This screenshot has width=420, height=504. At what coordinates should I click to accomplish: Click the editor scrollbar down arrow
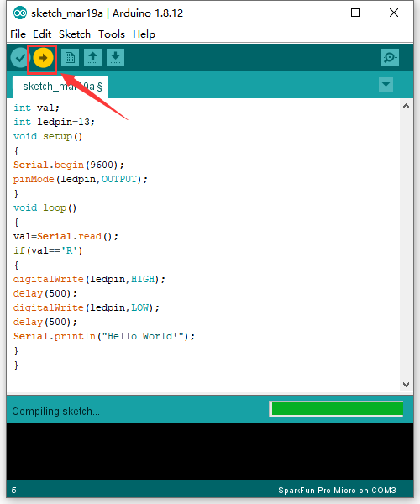click(x=407, y=385)
